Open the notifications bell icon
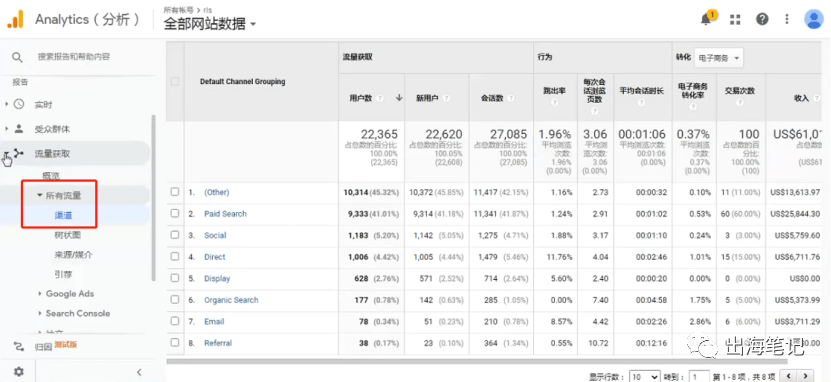Viewport: 831px width, 382px height. click(706, 20)
